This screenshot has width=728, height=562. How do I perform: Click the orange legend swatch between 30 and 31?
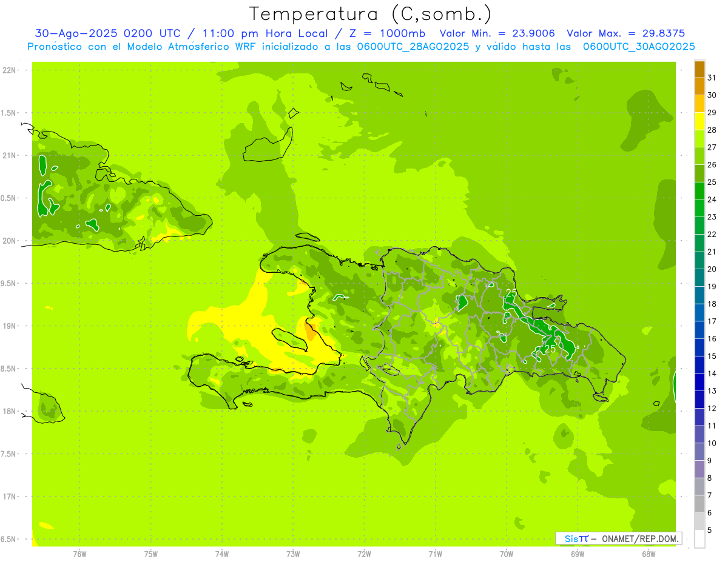tap(699, 87)
